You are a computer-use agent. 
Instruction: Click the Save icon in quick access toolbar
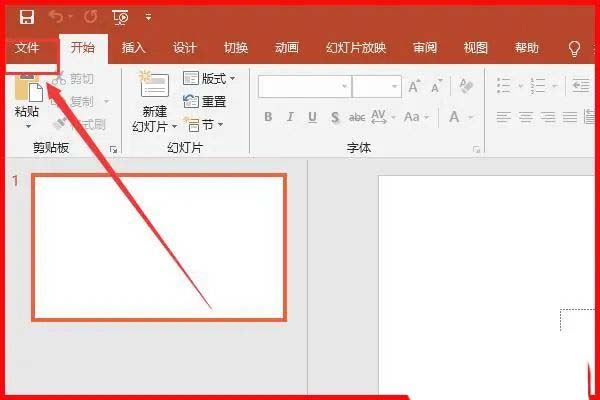click(x=27, y=17)
